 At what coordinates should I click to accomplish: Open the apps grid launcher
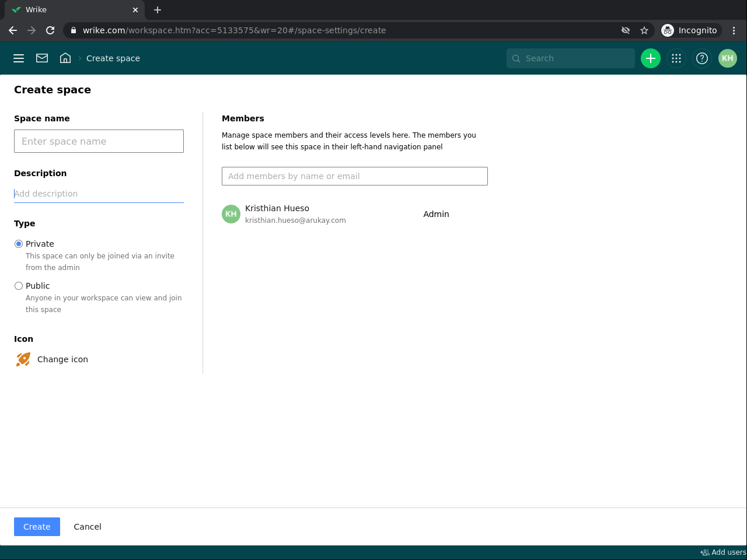tap(676, 58)
